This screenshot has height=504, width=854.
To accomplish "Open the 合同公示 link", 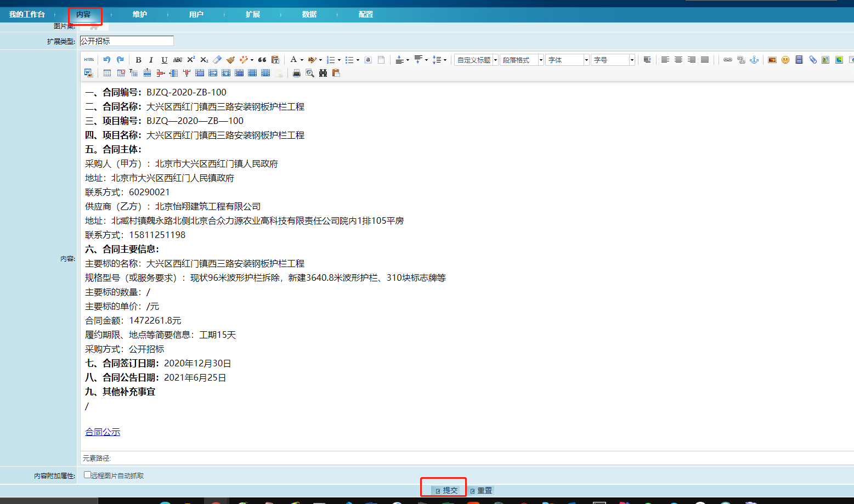I will (103, 432).
